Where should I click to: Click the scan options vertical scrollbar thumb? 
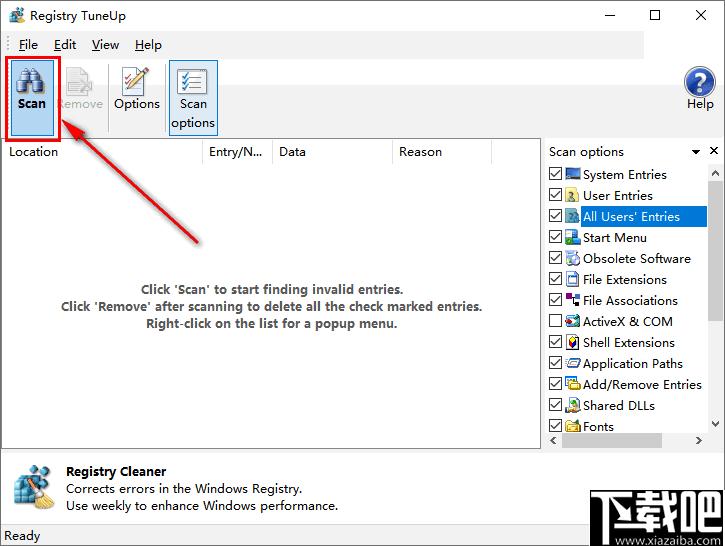coord(715,251)
